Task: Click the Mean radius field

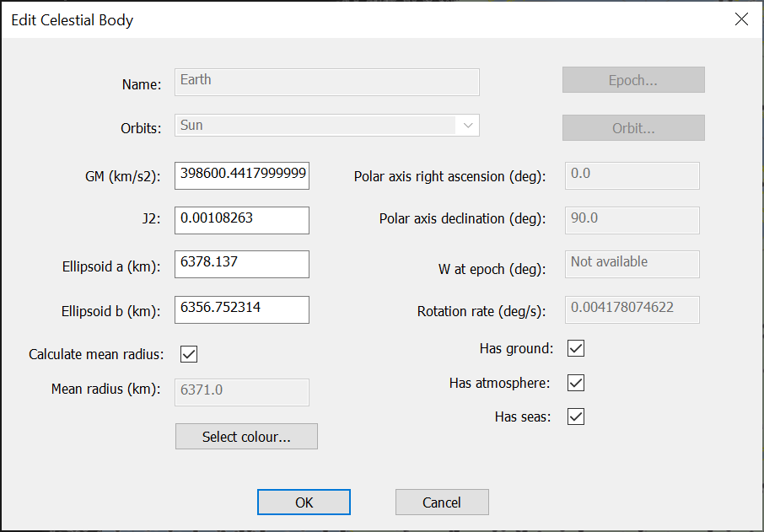Action: (242, 392)
